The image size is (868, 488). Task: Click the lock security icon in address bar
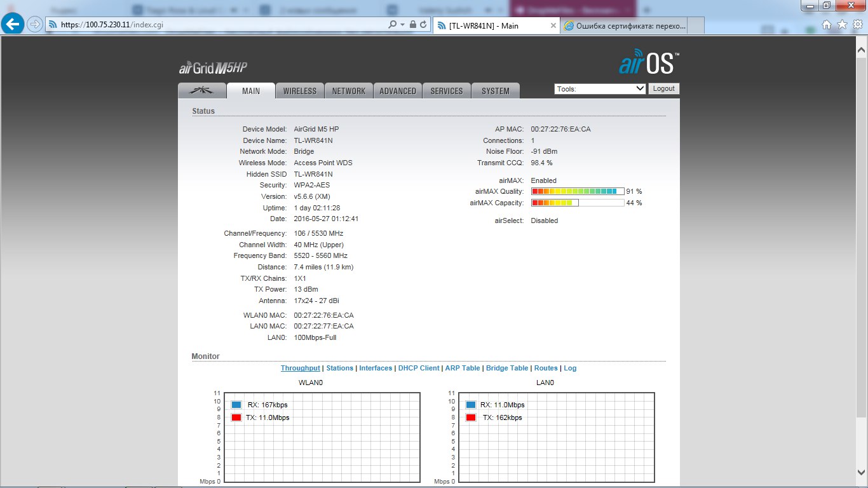pyautogui.click(x=414, y=24)
